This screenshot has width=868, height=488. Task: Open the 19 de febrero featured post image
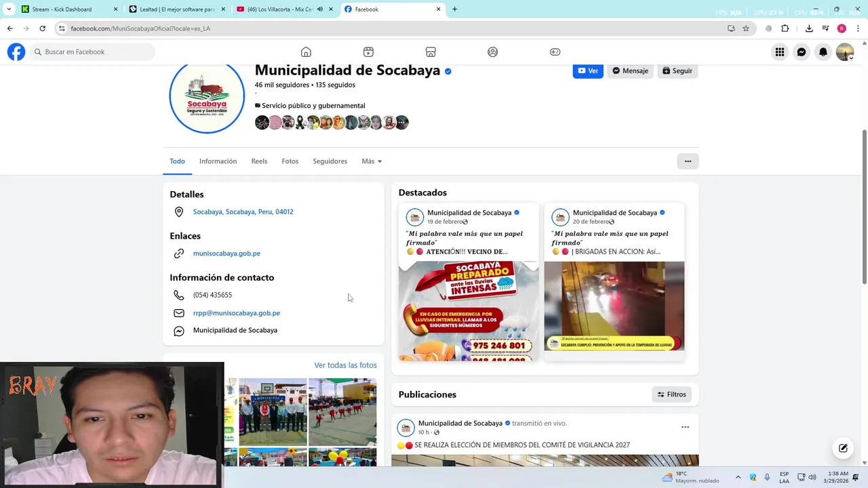(x=469, y=311)
